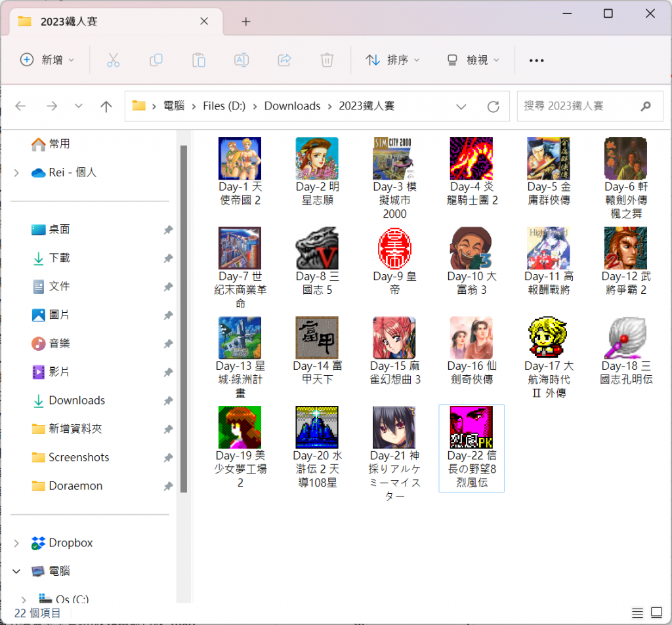Click the Cut scissors icon
Screen dimensions: 672x625
tap(113, 60)
